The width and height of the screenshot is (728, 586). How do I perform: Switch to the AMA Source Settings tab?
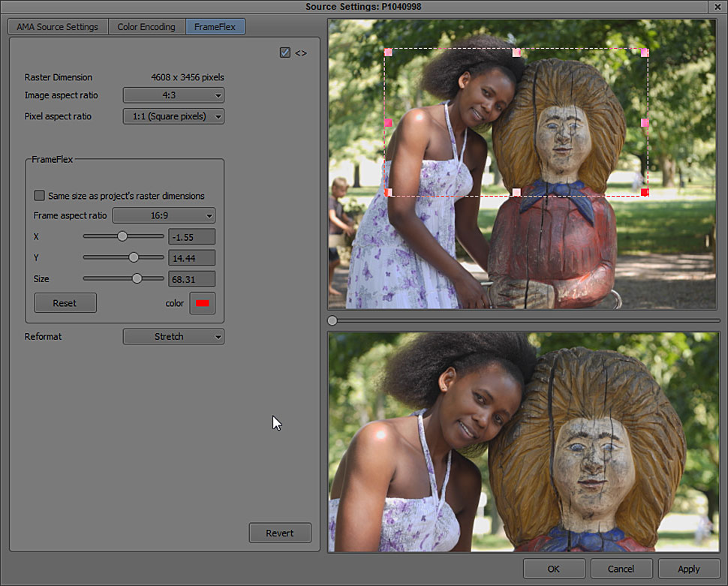pyautogui.click(x=58, y=27)
